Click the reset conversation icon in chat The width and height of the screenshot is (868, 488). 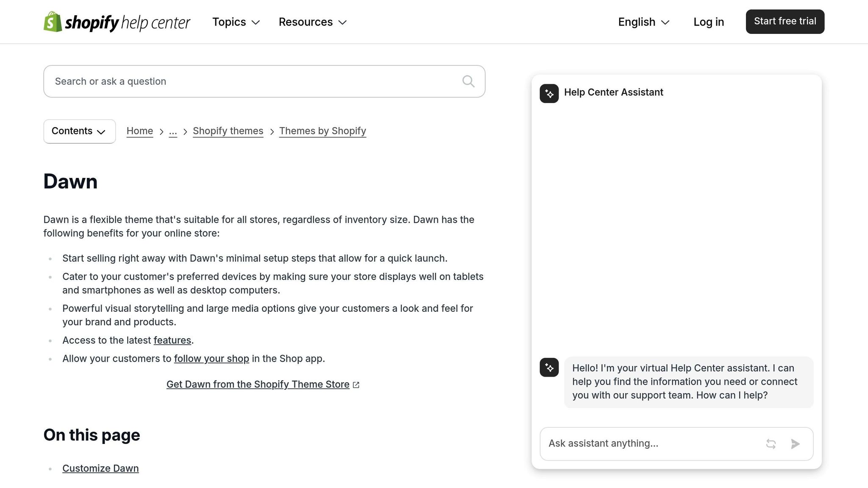771,444
